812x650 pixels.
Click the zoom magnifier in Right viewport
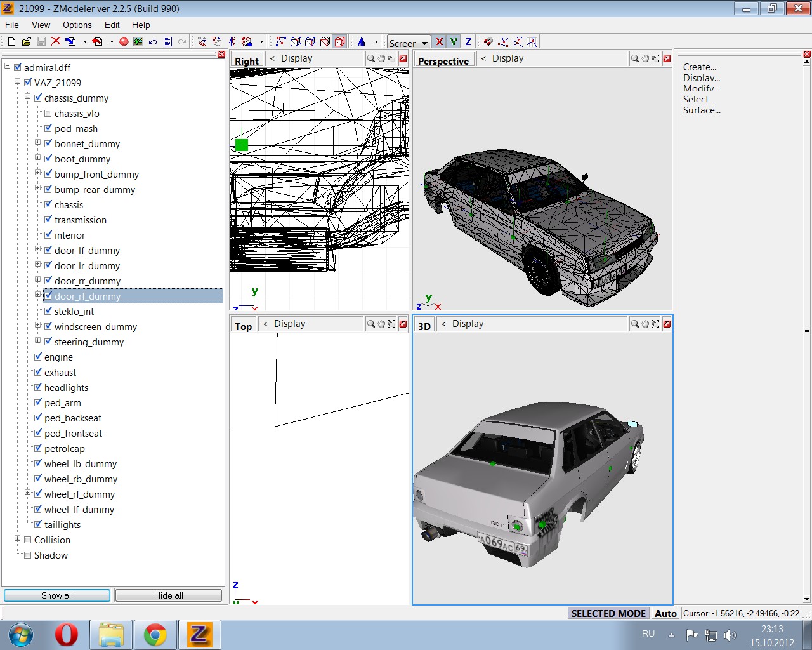coord(371,58)
